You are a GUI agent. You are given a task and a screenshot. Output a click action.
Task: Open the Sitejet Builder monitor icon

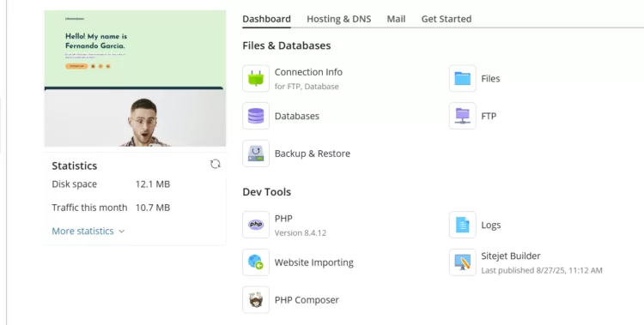[463, 262]
